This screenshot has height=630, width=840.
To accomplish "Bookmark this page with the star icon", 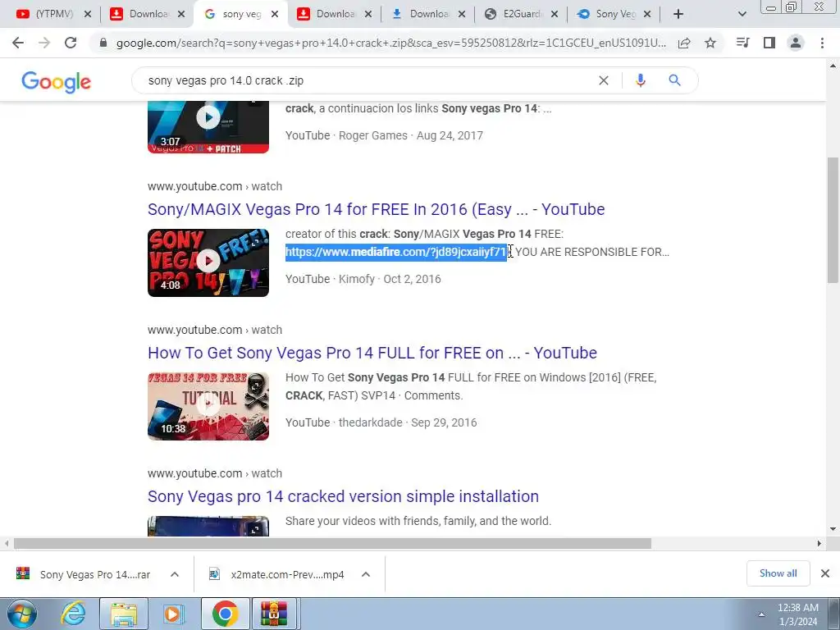I will (710, 43).
